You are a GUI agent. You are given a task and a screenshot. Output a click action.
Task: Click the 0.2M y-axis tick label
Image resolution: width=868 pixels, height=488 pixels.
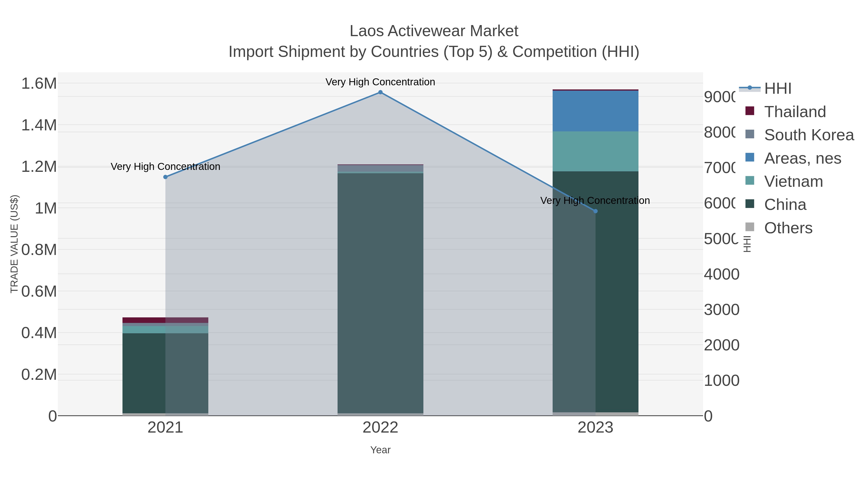coord(39,374)
